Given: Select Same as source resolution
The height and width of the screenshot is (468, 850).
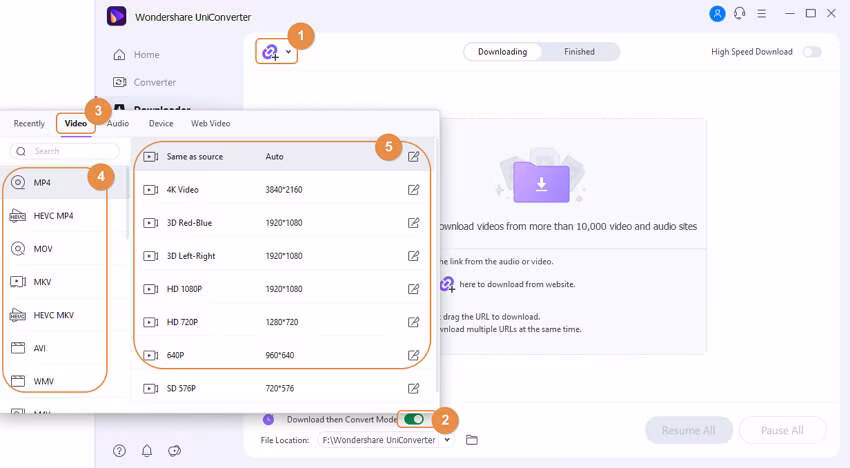Looking at the screenshot, I should tap(283, 157).
